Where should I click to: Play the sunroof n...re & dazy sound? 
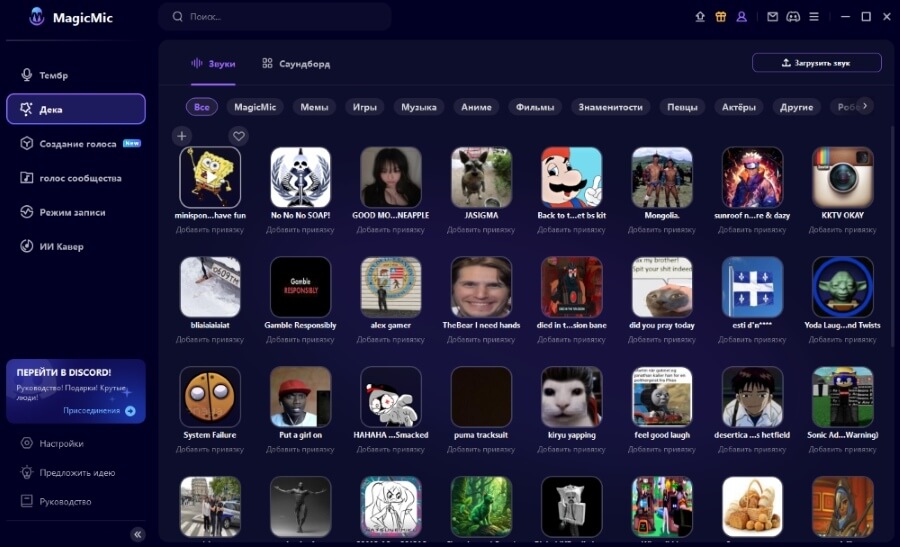click(x=752, y=177)
